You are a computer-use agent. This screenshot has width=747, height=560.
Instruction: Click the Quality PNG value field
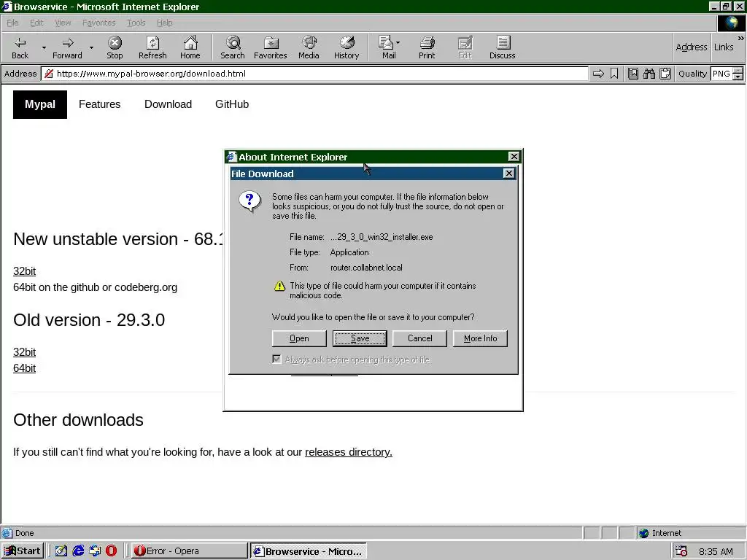[x=721, y=74]
